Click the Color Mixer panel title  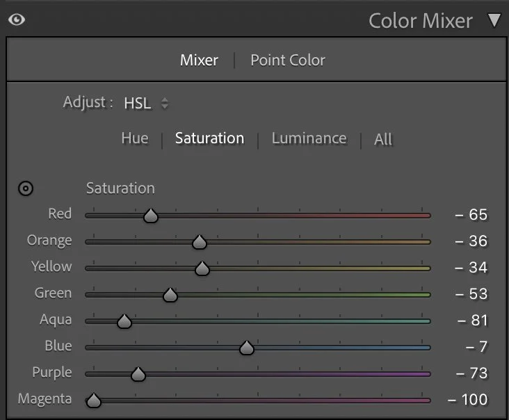tap(421, 21)
